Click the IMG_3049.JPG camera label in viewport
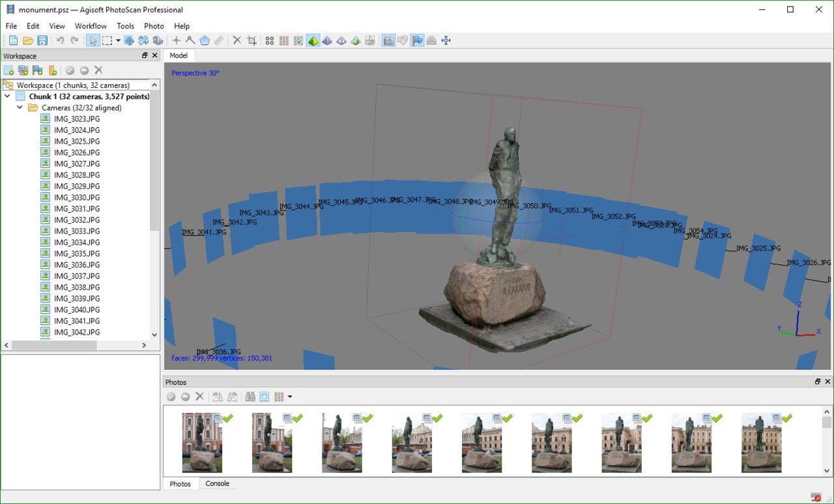 pyautogui.click(x=491, y=203)
